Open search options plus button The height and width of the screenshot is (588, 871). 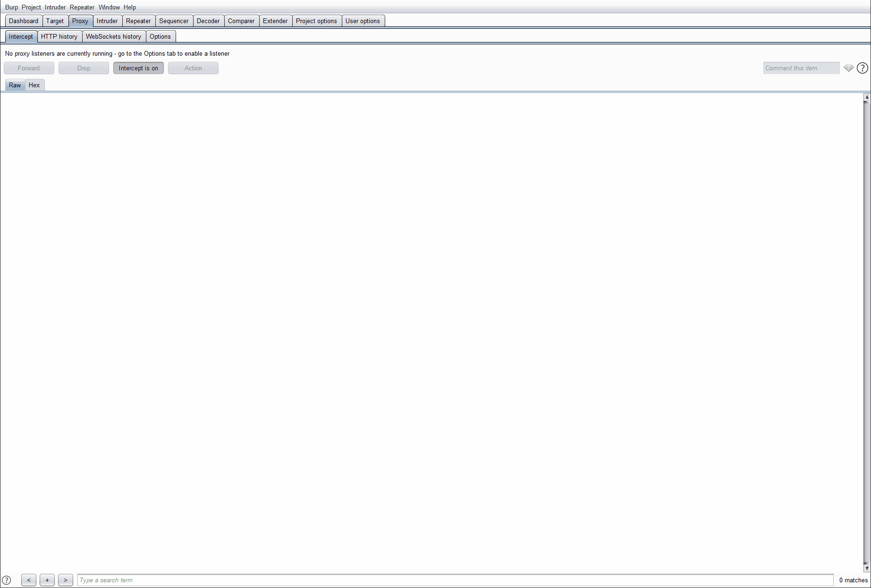click(47, 580)
